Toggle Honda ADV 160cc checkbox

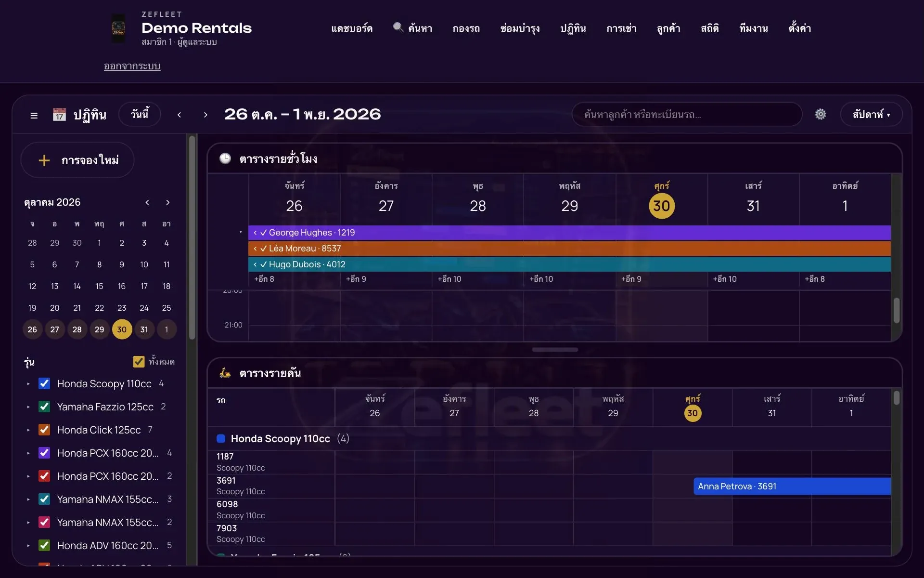(x=44, y=545)
